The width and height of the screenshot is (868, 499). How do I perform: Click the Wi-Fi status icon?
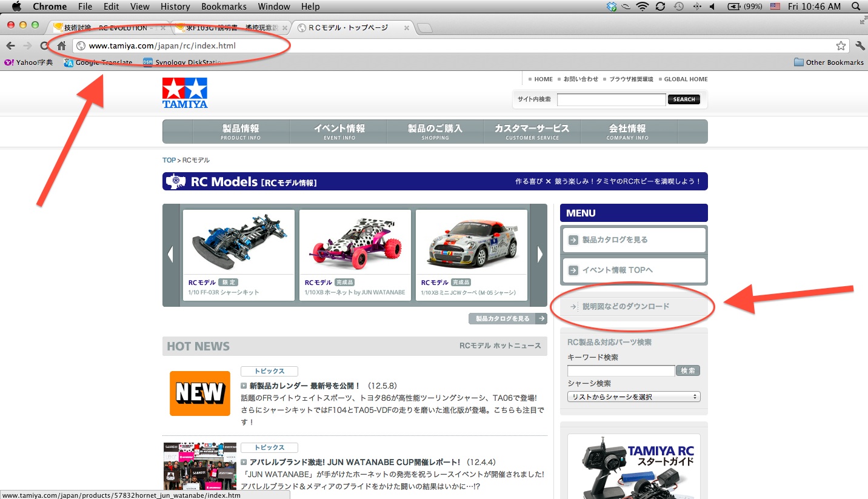click(x=642, y=7)
